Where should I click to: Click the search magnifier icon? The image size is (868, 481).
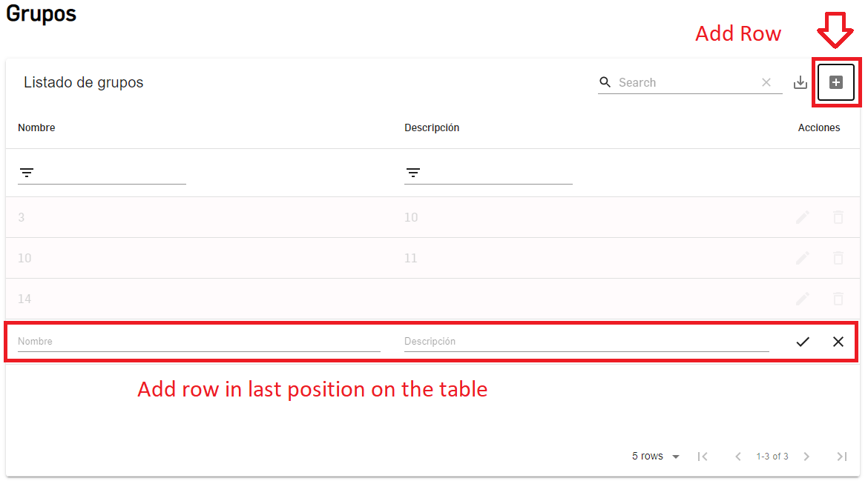click(605, 82)
